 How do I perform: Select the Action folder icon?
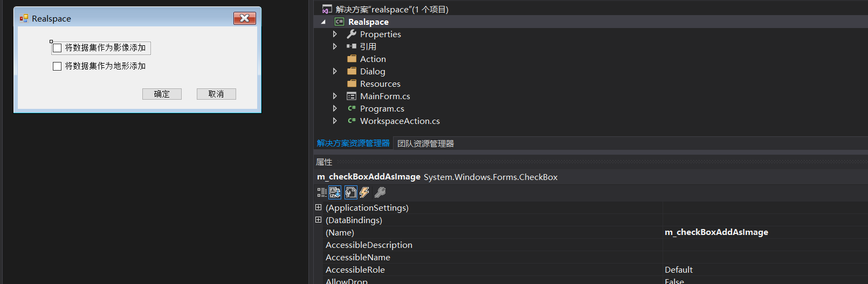(x=352, y=59)
